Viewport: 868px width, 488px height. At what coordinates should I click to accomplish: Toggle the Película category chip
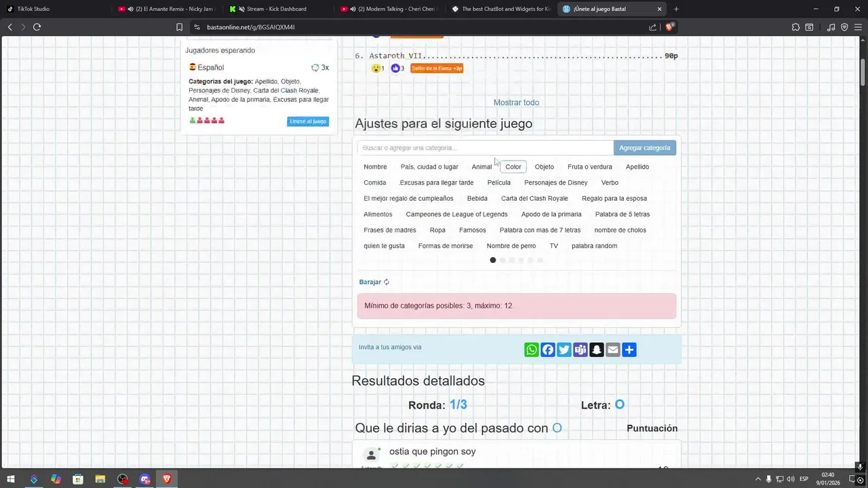[499, 182]
